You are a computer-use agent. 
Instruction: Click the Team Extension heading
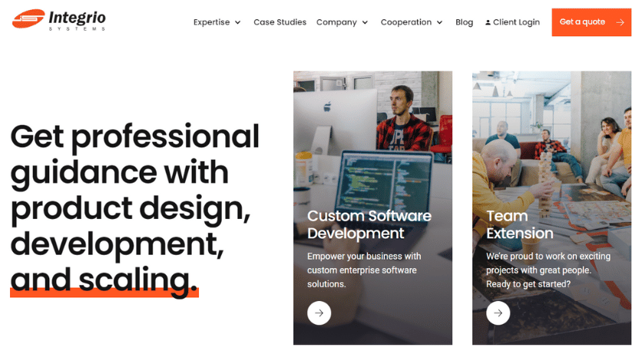[x=520, y=224]
